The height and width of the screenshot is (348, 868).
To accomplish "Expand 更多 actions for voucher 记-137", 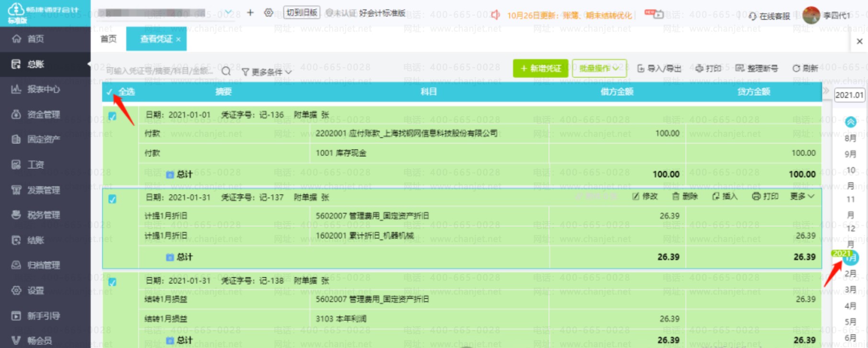I will click(802, 196).
